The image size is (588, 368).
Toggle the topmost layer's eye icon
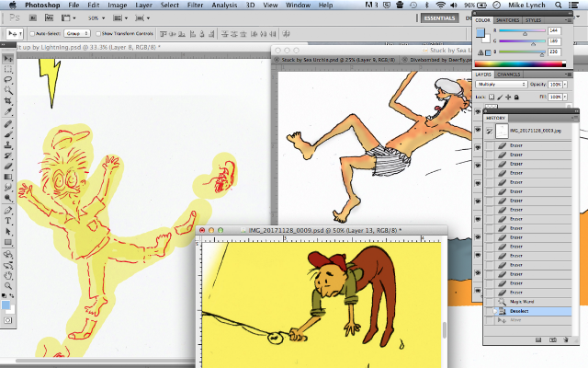tap(478, 112)
